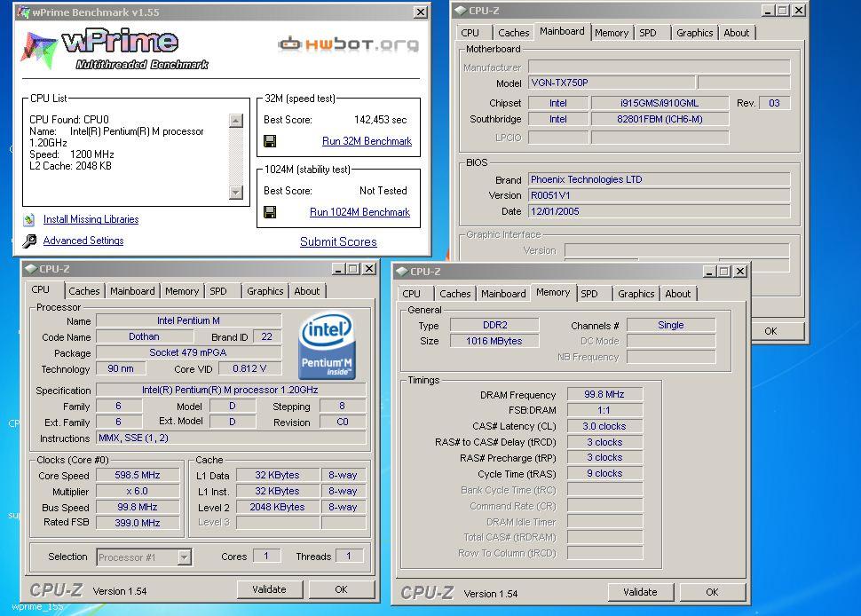
Task: Close the CPU-Z Memory tab window
Action: point(740,272)
